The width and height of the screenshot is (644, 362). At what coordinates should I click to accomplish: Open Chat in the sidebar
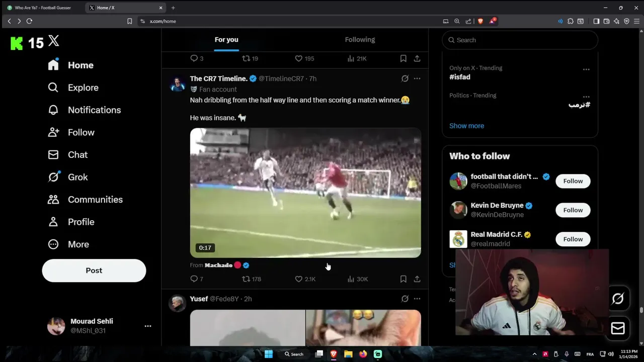(x=68, y=155)
